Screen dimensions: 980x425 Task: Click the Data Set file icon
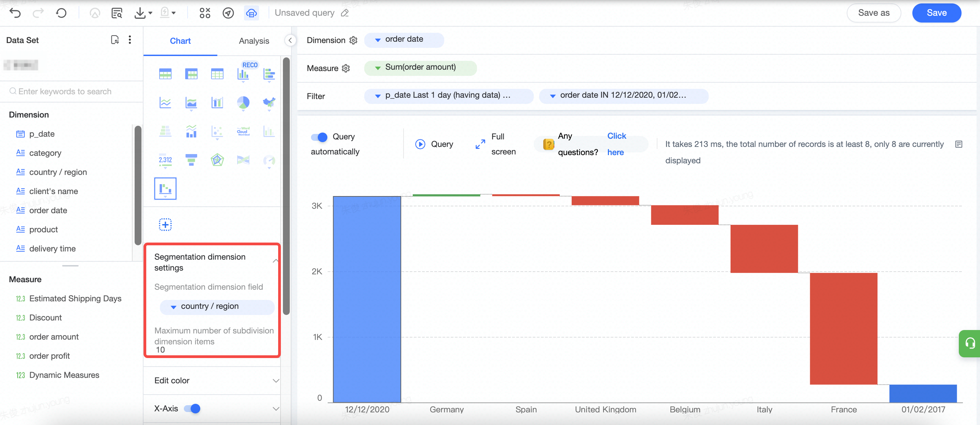(x=115, y=40)
